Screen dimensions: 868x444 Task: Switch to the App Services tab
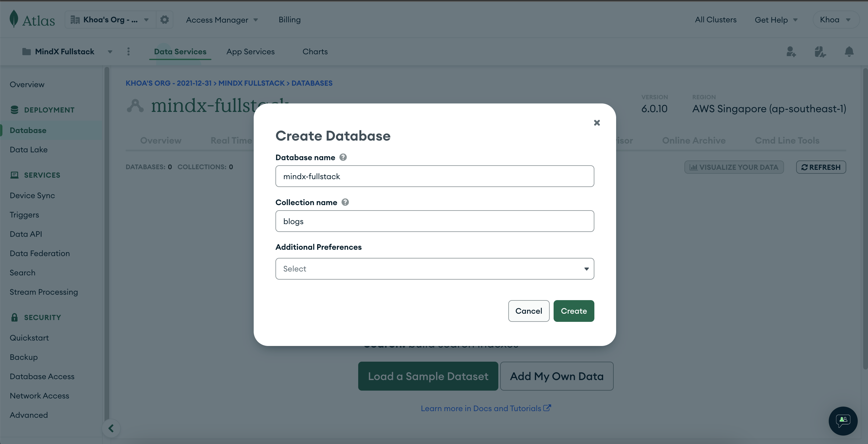coord(250,52)
